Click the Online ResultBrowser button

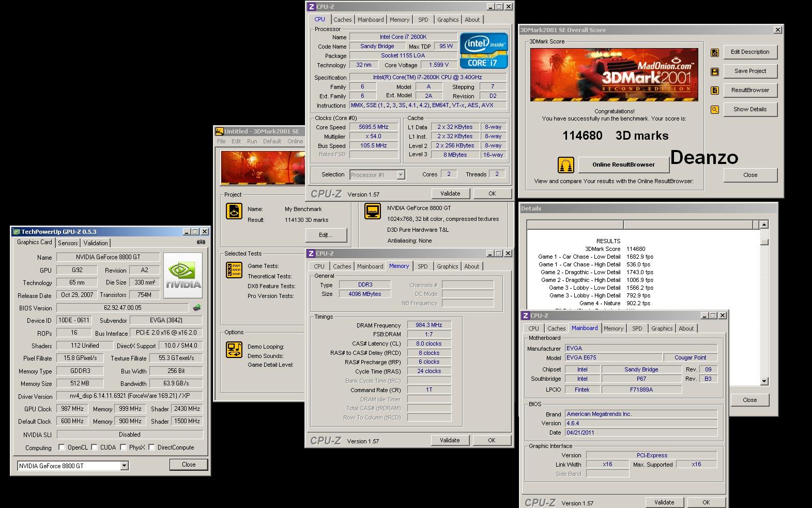[623, 165]
